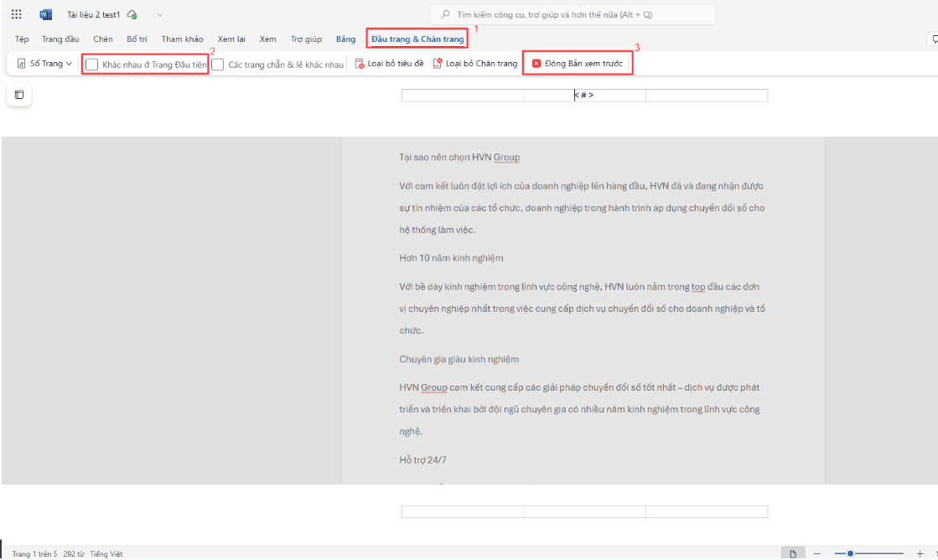Click Đóng Bản xem trước button

coord(578,64)
